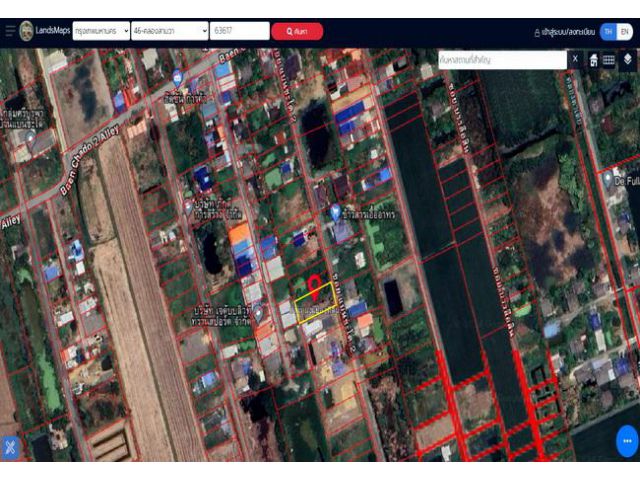
Task: Click the parcel number field 63617
Action: (240, 31)
